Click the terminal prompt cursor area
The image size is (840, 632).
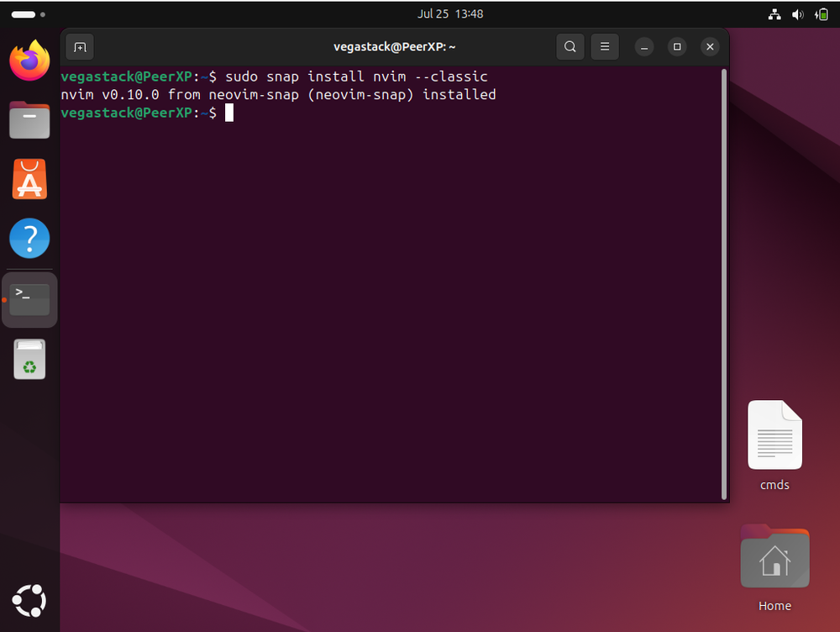pyautogui.click(x=228, y=113)
